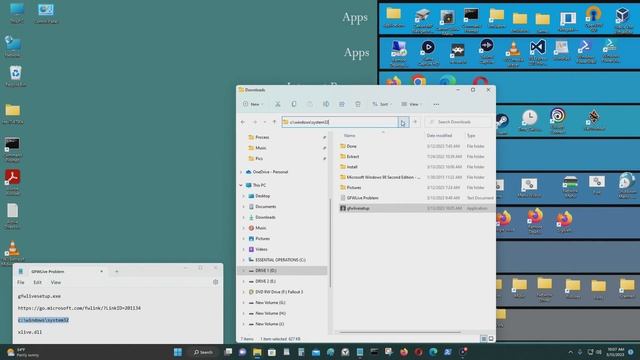This screenshot has width=640, height=360.
Task: Open the New dropdown in Explorer toolbar
Action: [253, 104]
